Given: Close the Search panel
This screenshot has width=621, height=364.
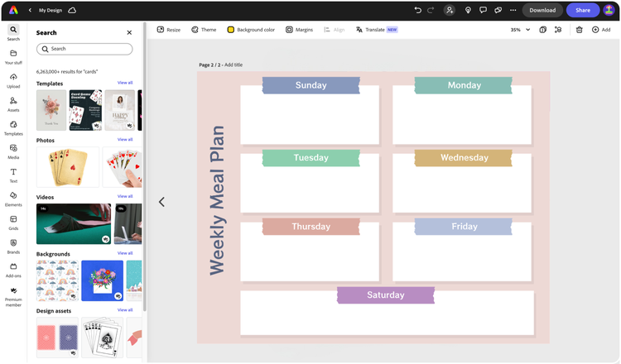Looking at the screenshot, I should pos(129,32).
